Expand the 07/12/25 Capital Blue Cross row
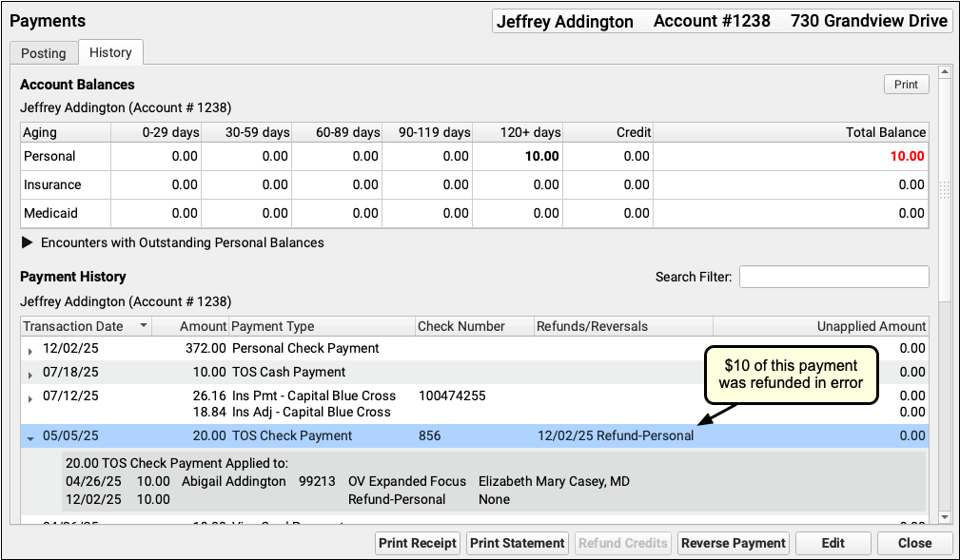 30,397
